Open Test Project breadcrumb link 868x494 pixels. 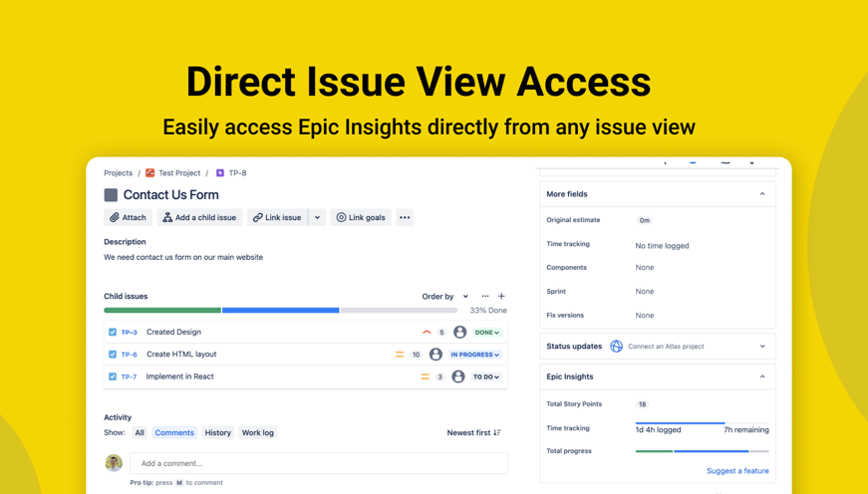point(179,173)
